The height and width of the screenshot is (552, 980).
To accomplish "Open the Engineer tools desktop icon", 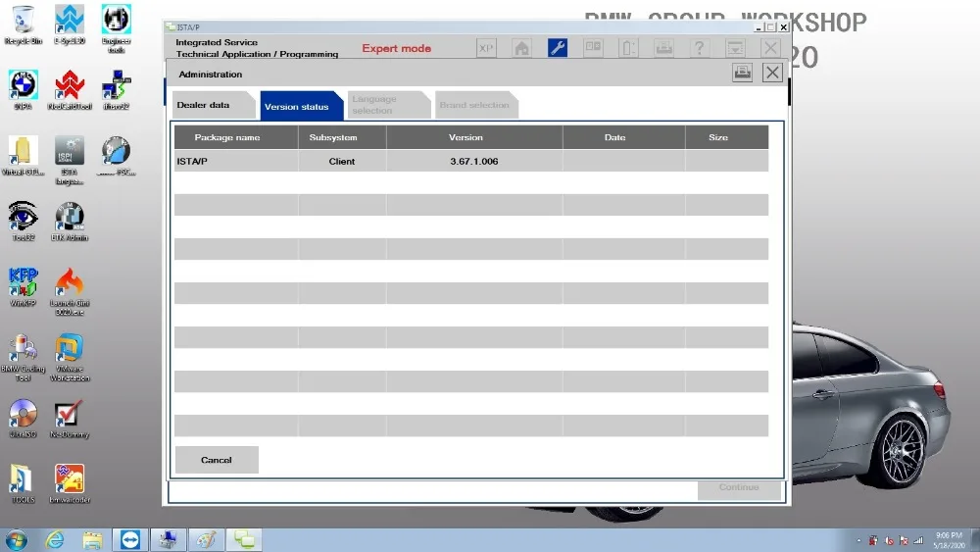I will [117, 28].
